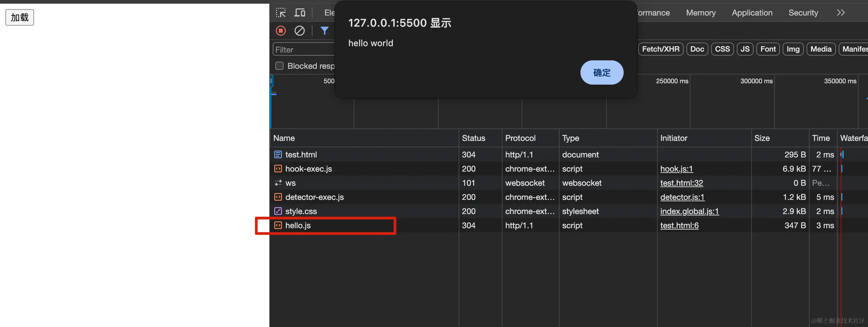868x327 pixels.
Task: Select the test.html request row name
Action: 301,154
